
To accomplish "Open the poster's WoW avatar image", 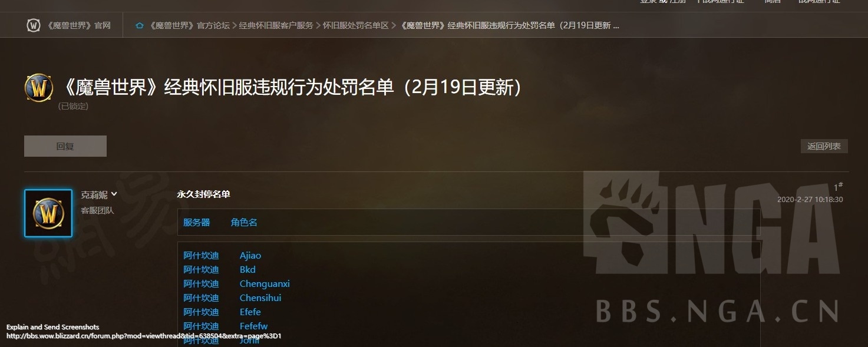I will pos(48,213).
